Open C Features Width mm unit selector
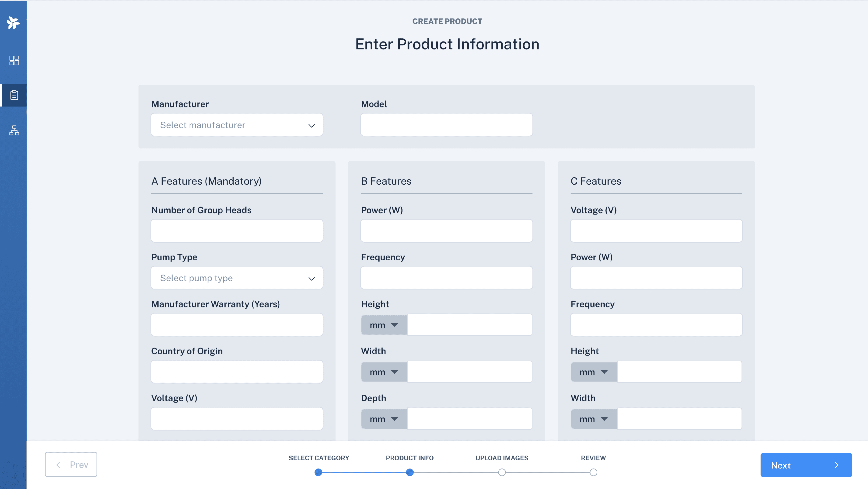 point(594,419)
